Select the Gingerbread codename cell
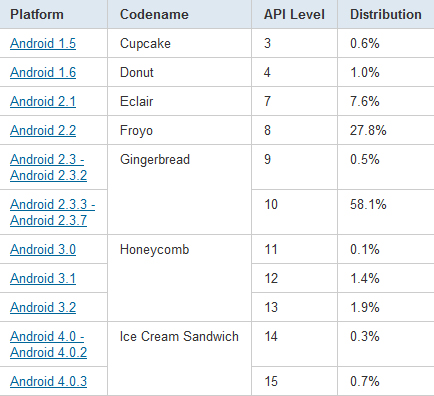 (x=179, y=189)
